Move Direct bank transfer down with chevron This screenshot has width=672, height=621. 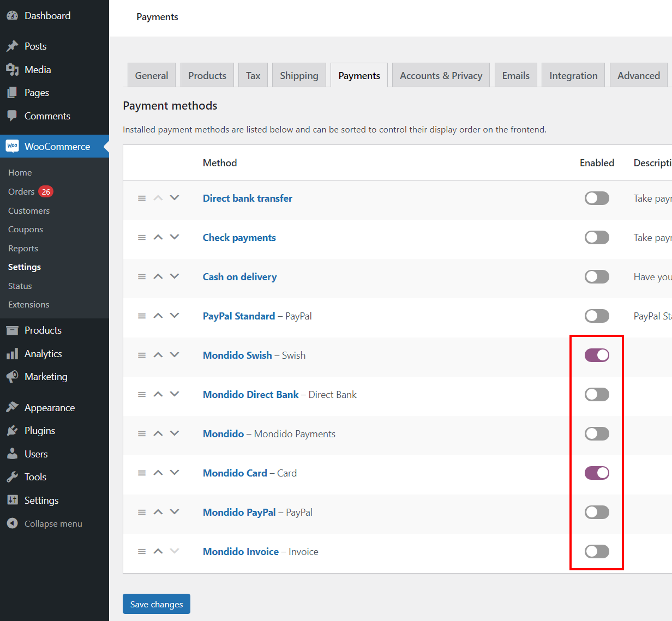pos(175,198)
